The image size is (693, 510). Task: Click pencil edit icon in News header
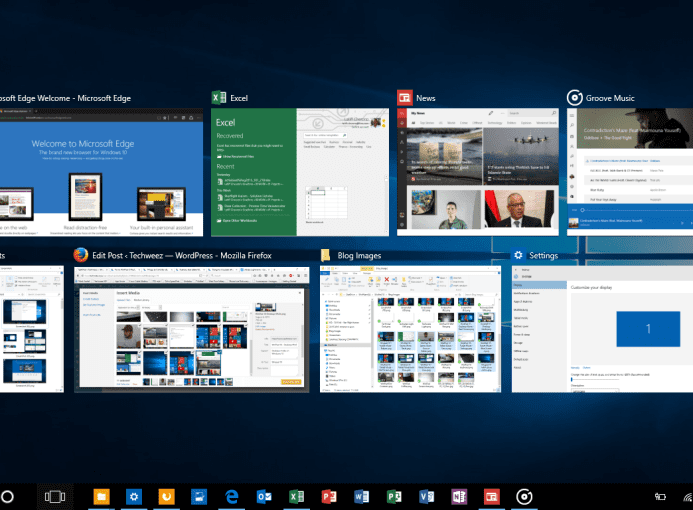coord(491,113)
